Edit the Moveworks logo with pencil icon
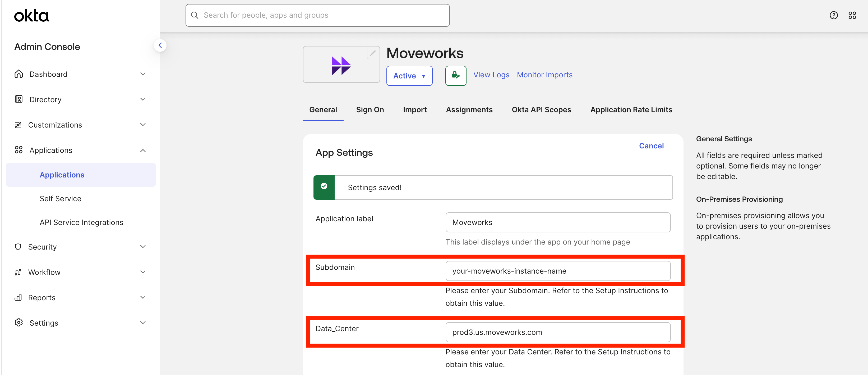This screenshot has width=868, height=375. pos(373,53)
